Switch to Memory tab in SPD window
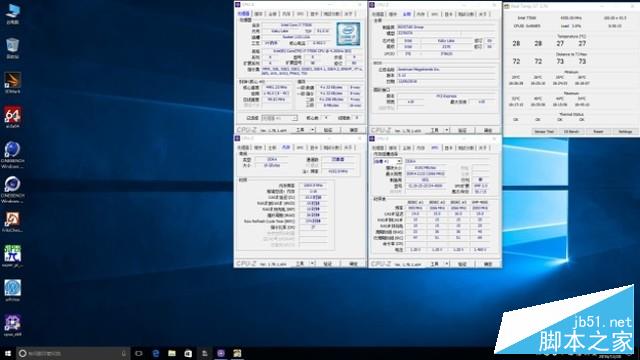This screenshot has height=360, width=640. [x=421, y=148]
